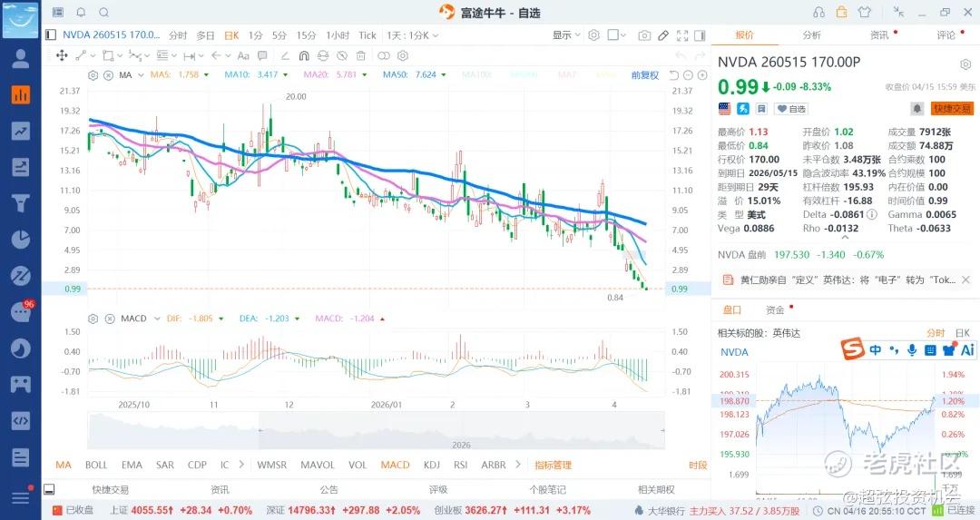Open the customer service headset icon
The height and width of the screenshot is (520, 980).
pyautogui.click(x=818, y=12)
